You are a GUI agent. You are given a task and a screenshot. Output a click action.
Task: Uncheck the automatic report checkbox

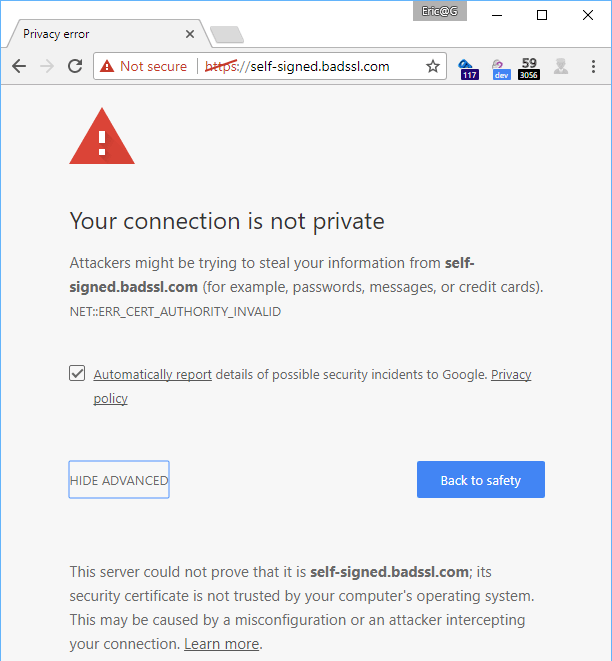pos(77,373)
